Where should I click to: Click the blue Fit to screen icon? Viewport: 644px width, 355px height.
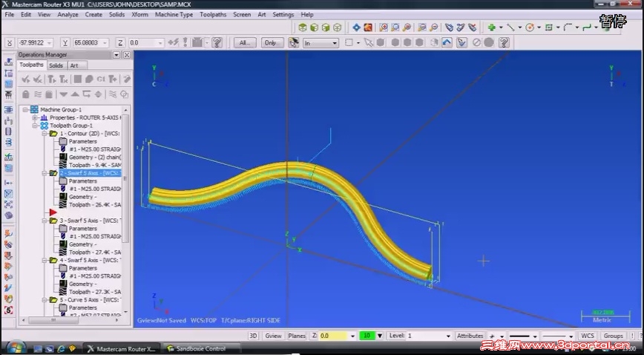(x=356, y=27)
